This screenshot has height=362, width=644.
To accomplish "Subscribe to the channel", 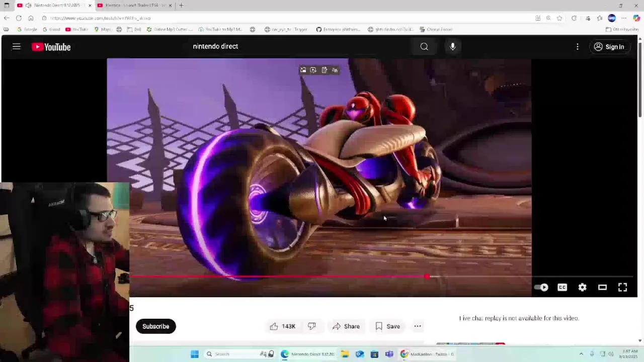I will (155, 326).
